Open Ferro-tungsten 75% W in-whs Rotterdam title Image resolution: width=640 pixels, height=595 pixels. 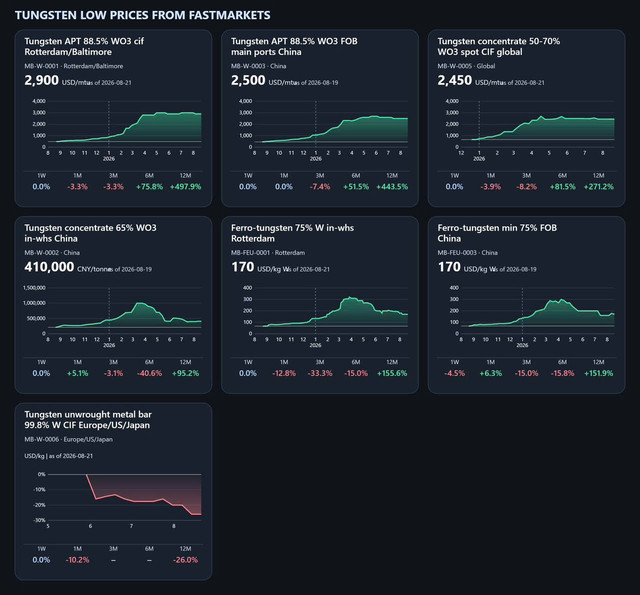(292, 233)
